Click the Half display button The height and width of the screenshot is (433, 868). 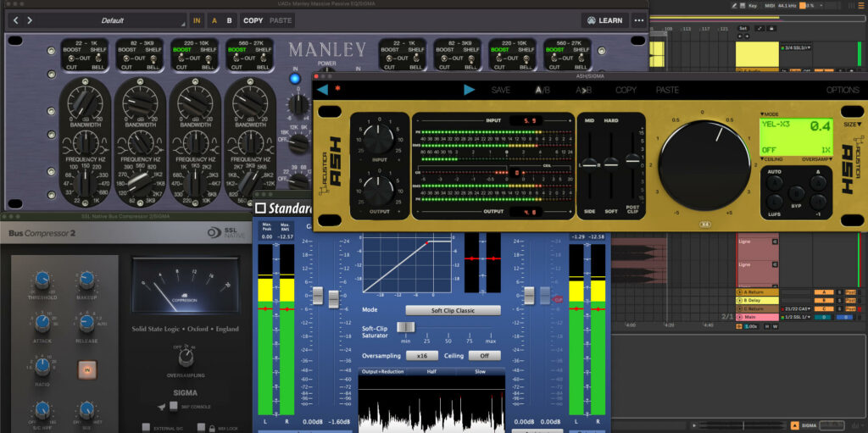click(431, 371)
